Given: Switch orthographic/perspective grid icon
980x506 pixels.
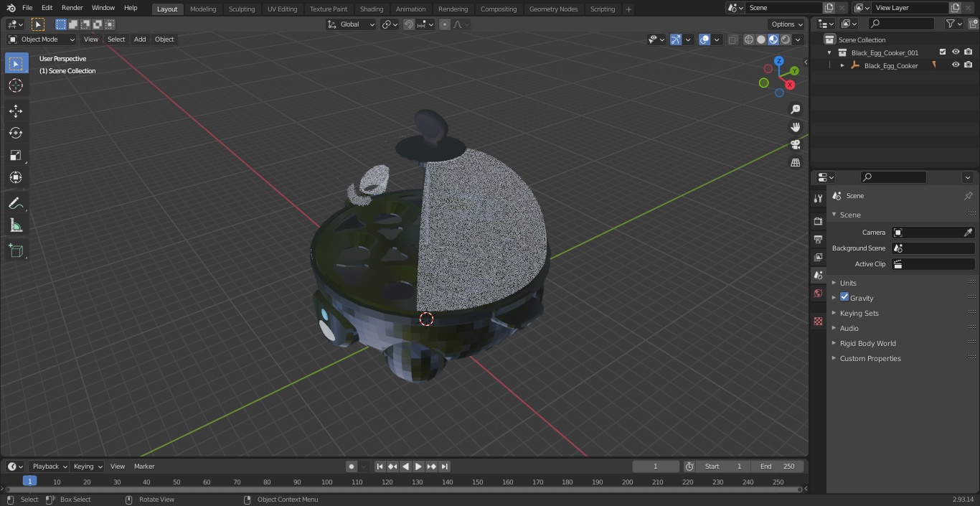Looking at the screenshot, I should (x=795, y=163).
